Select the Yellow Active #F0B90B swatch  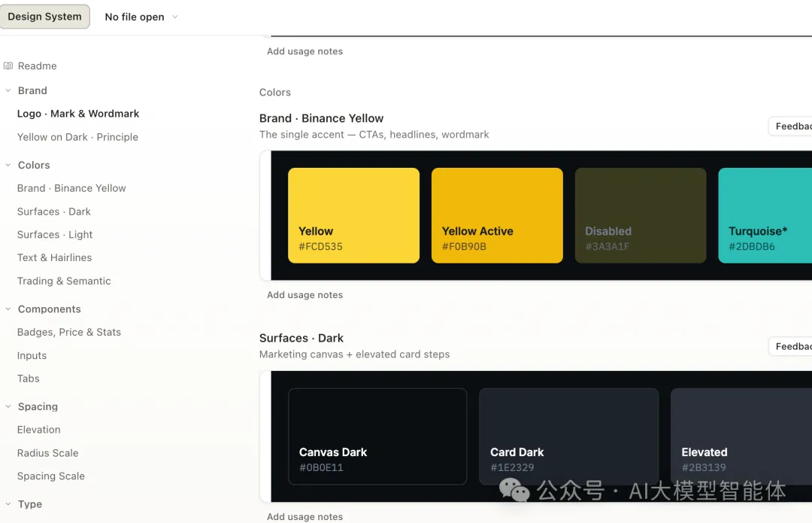pos(497,215)
